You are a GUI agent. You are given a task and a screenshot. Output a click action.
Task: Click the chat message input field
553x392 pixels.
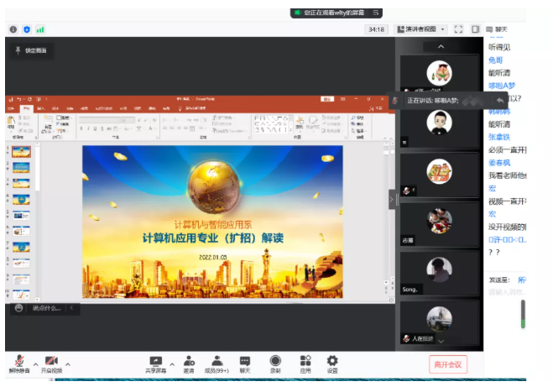click(507, 292)
